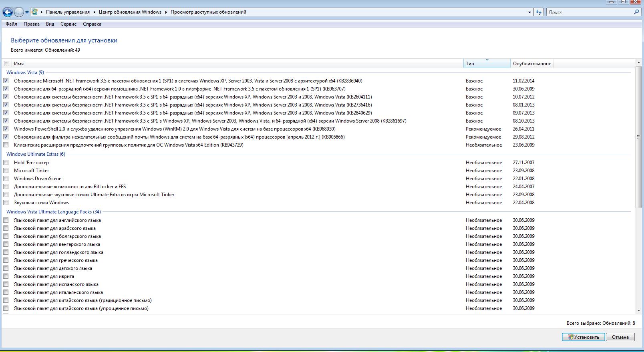Collapse the Windows Vista (9) group
Image resolution: width=644 pixels, height=352 pixels.
coord(25,72)
